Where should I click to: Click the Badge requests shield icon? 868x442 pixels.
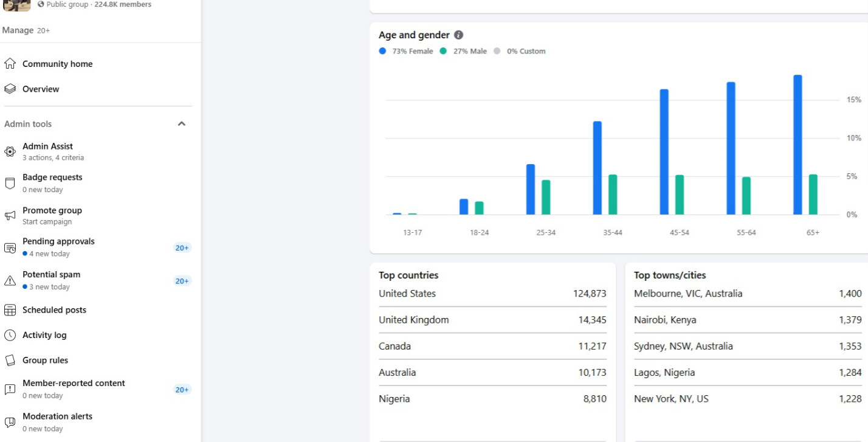point(10,183)
